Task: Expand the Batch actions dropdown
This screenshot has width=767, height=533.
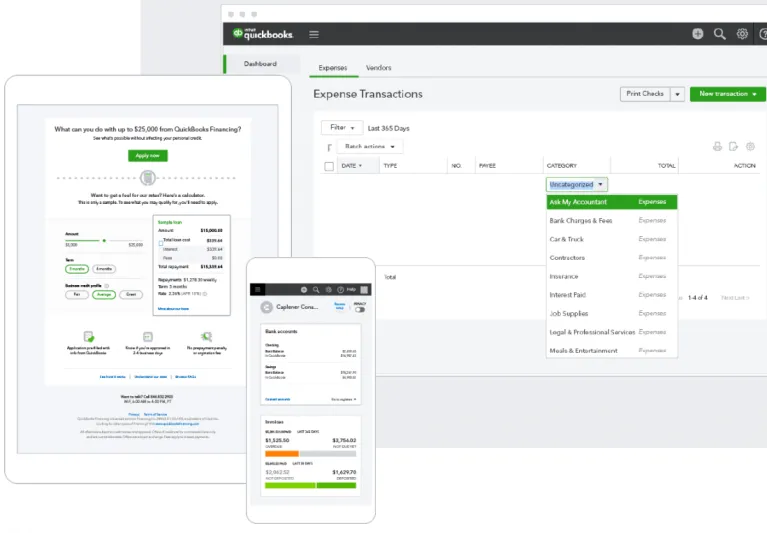Action: (370, 147)
